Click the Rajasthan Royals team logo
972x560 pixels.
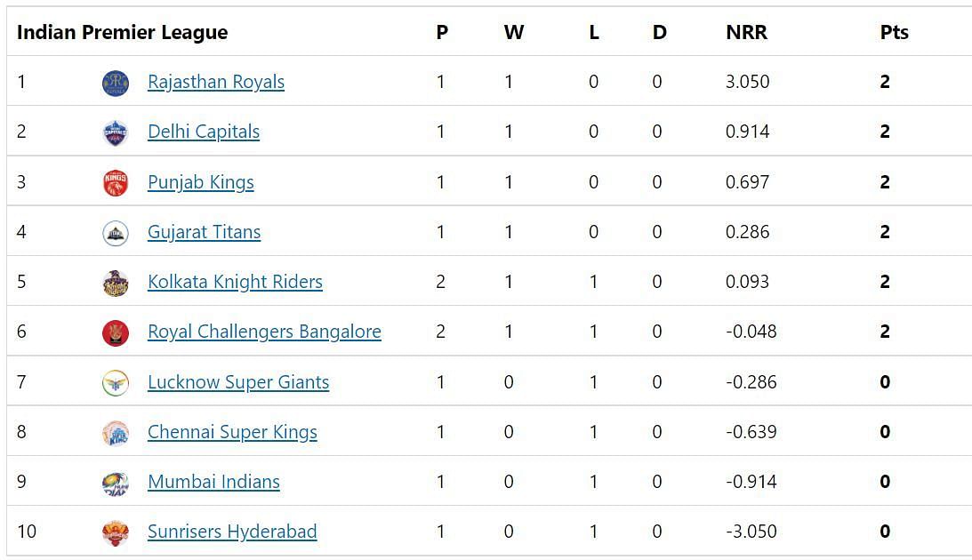116,83
